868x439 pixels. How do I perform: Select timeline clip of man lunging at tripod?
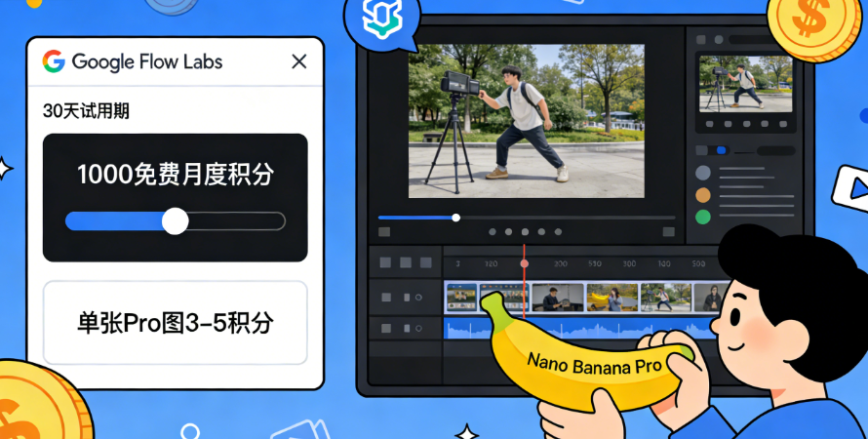coord(665,298)
